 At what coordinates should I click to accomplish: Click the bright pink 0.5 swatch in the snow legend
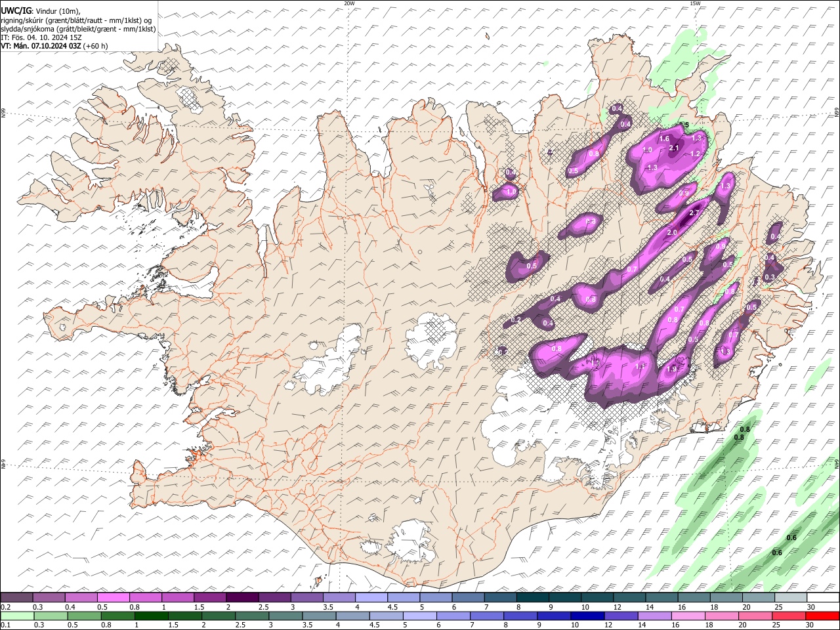point(114,597)
